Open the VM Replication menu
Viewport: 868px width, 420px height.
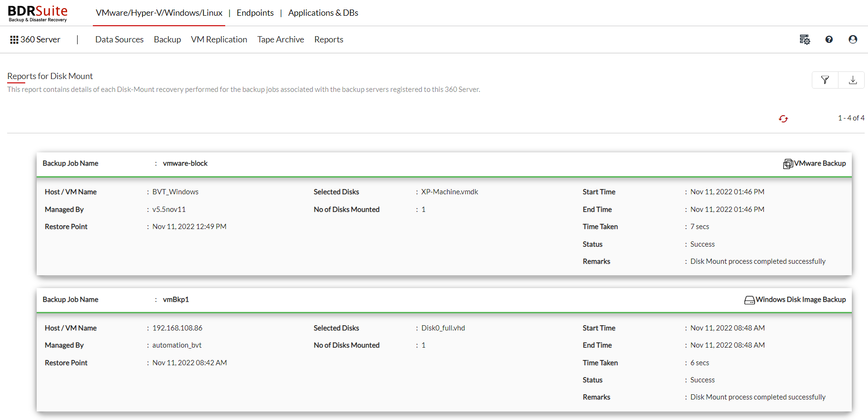click(219, 40)
